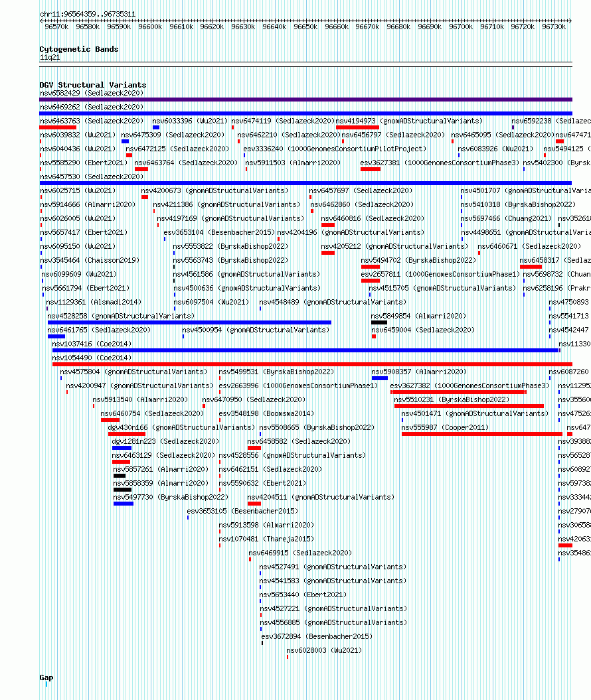The image size is (591, 700).
Task: Click the long blue nsv4528258 bar
Action: click(x=189, y=322)
